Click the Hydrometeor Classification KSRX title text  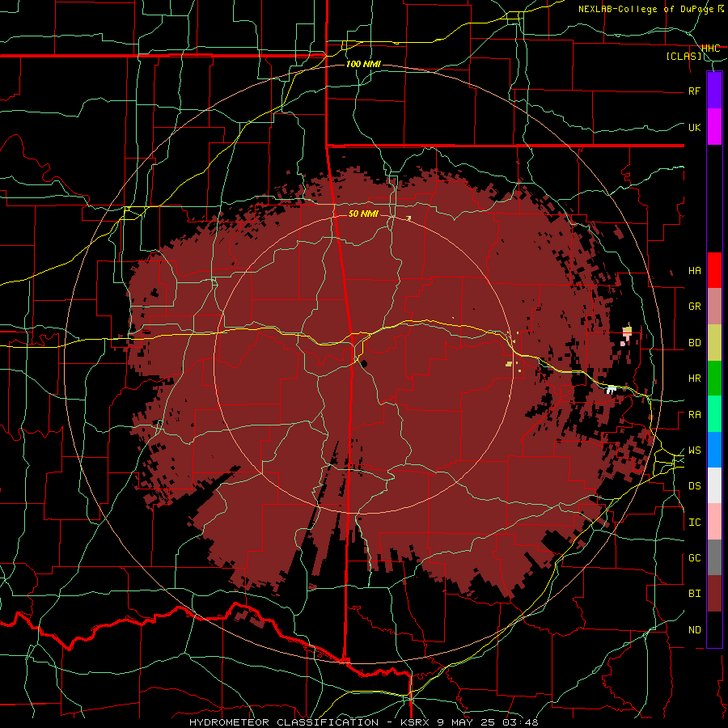[x=363, y=722]
